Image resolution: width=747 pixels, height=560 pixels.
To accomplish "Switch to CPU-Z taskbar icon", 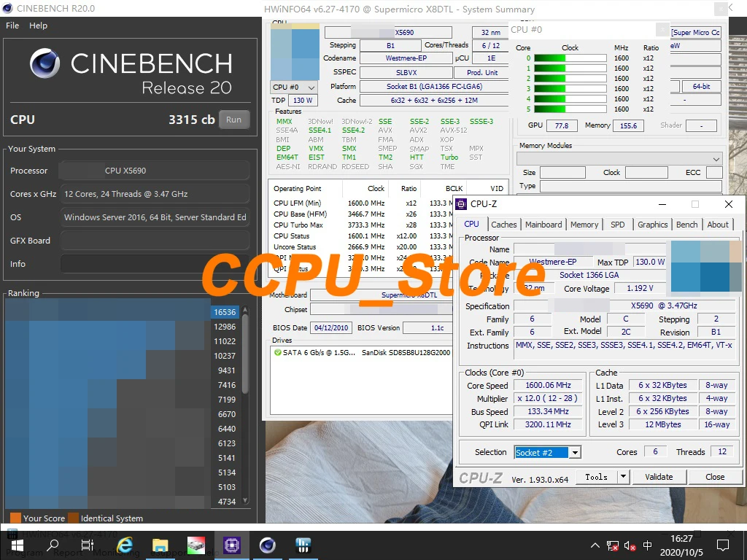I will [x=231, y=545].
